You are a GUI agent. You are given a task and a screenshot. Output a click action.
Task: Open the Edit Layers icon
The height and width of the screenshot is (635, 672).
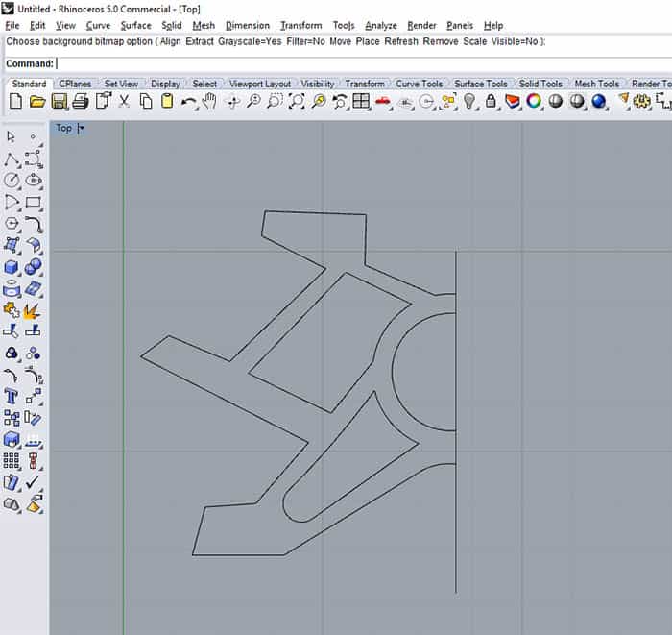point(512,102)
